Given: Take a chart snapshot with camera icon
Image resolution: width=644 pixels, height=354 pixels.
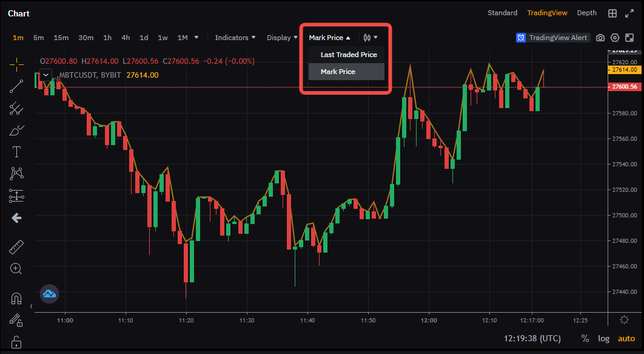Looking at the screenshot, I should coord(600,38).
